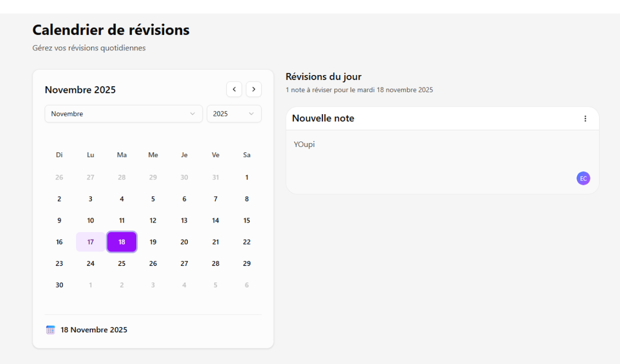Click the Nouvelle note title
This screenshot has width=620, height=364.
323,118
